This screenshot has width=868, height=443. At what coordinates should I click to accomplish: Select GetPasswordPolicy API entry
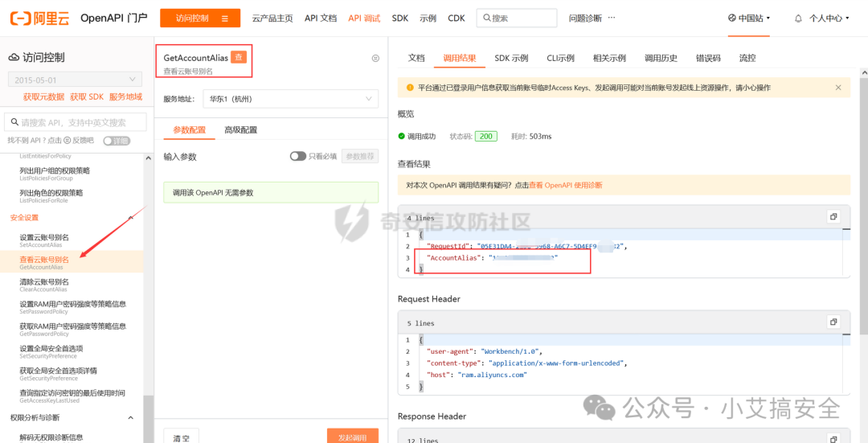tap(72, 329)
